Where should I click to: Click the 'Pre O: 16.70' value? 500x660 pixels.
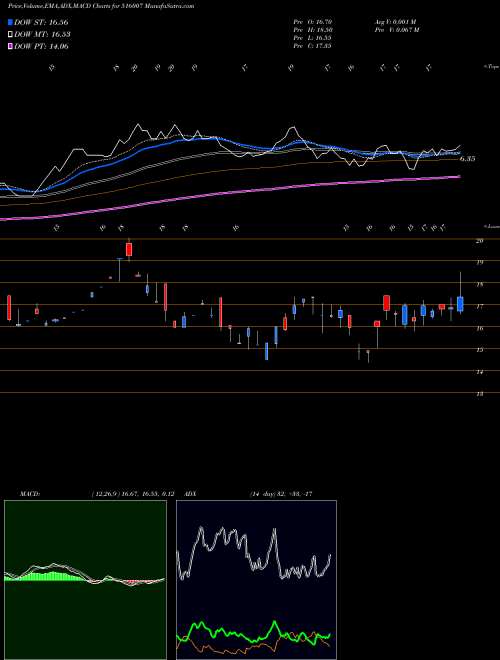click(x=312, y=22)
